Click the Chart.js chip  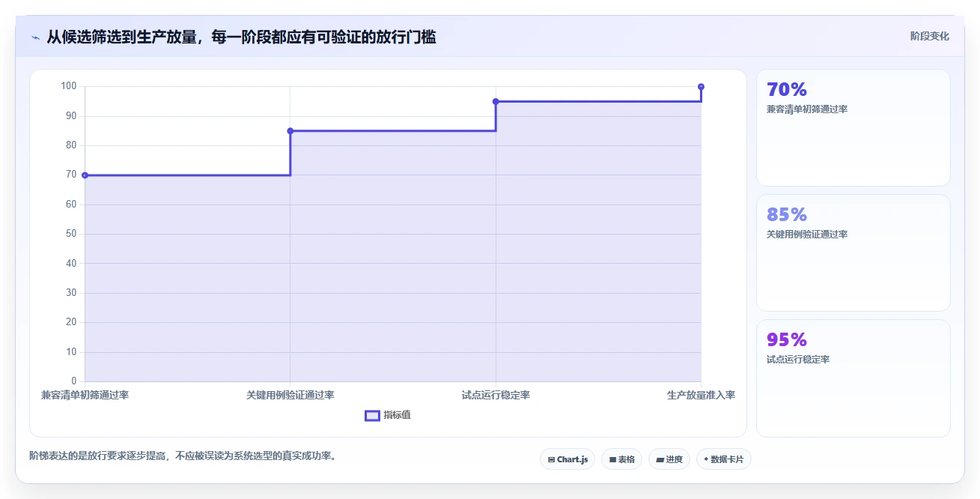pyautogui.click(x=567, y=459)
